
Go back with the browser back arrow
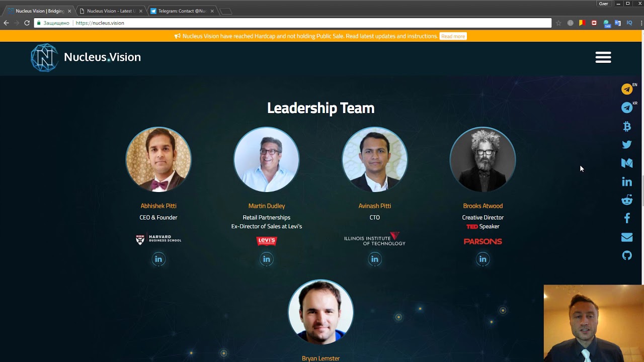[6, 23]
